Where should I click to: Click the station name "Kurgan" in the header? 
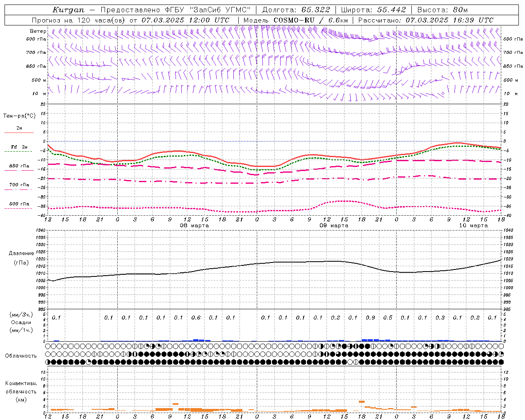pos(68,10)
